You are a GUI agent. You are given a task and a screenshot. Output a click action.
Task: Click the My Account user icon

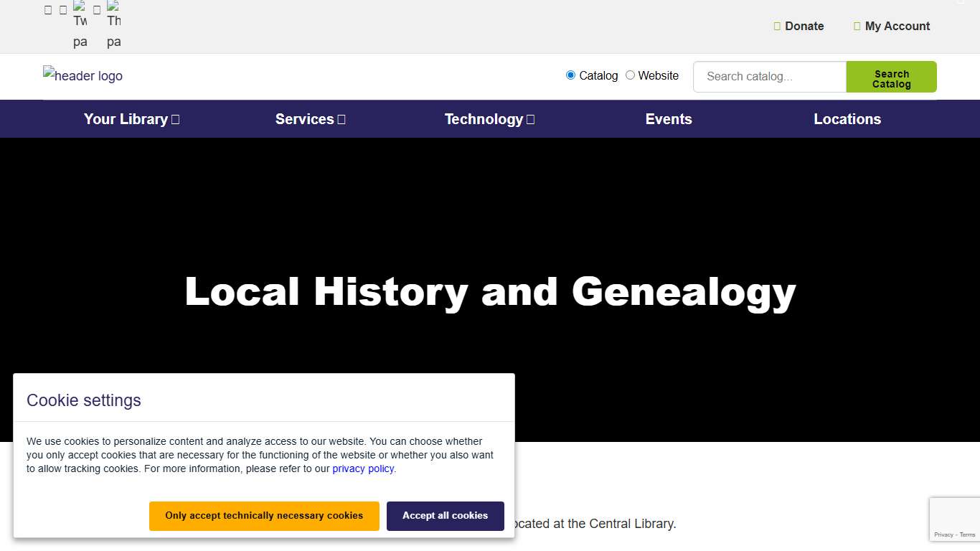coord(857,26)
